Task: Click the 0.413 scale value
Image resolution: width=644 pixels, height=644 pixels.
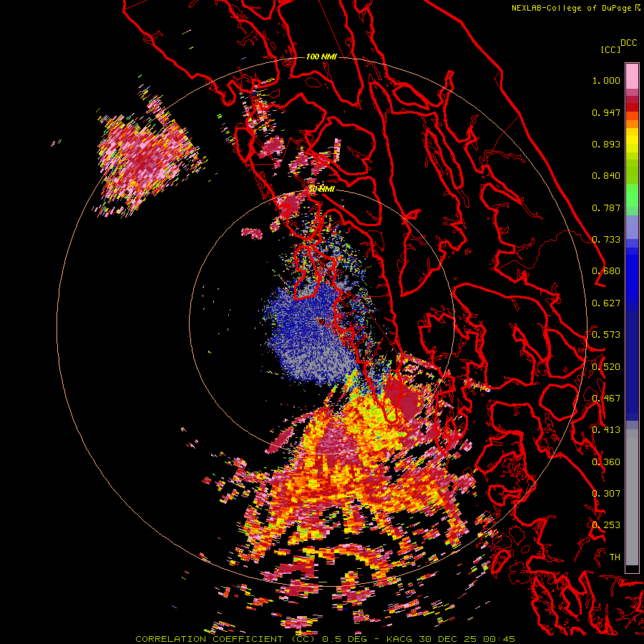Action: 606,430
